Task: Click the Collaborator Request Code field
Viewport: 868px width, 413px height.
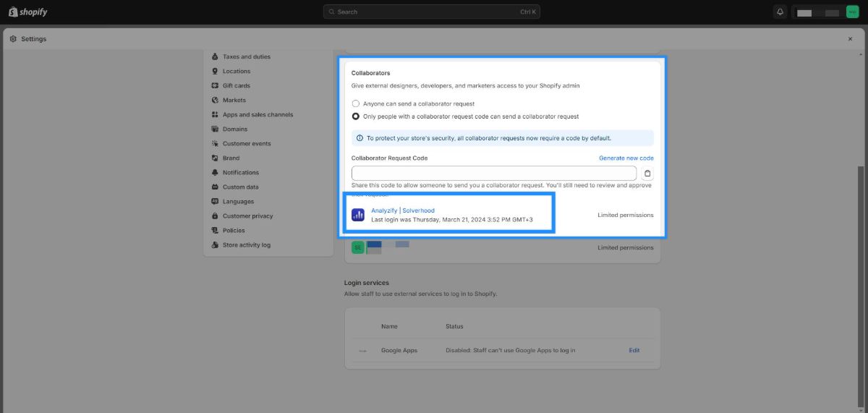Action: [494, 174]
